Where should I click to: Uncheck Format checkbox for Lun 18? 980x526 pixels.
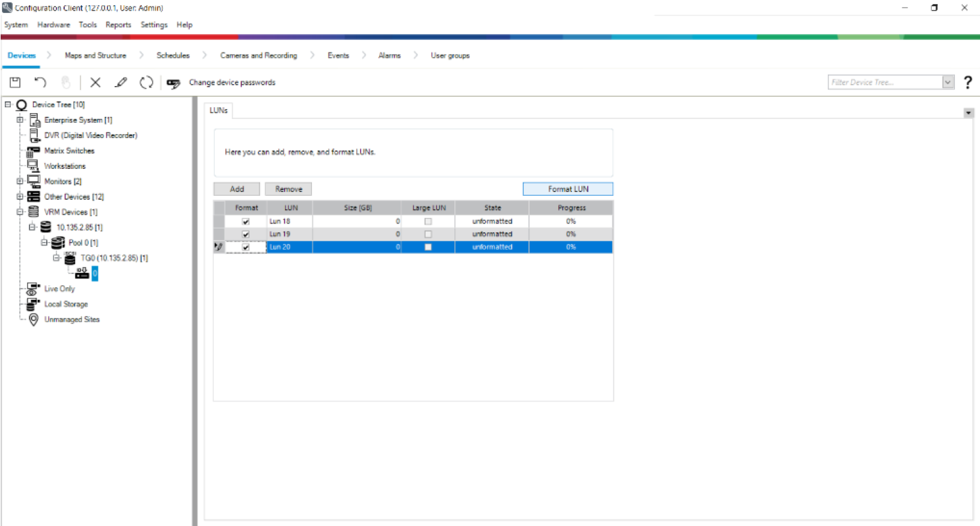[x=246, y=222]
